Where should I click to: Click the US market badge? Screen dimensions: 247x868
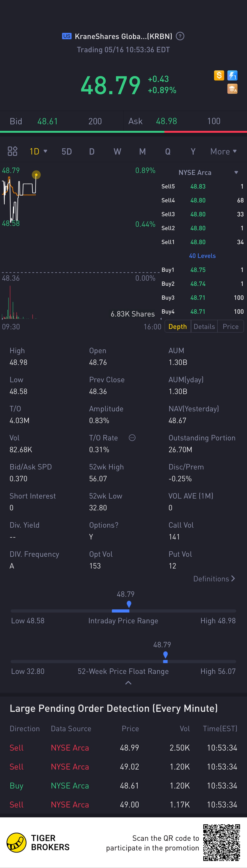click(67, 36)
